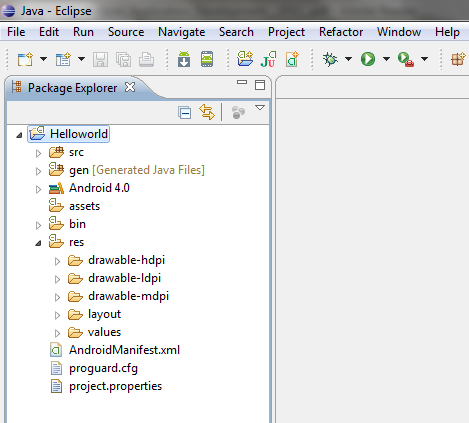
Task: Open the Project menu
Action: click(286, 32)
